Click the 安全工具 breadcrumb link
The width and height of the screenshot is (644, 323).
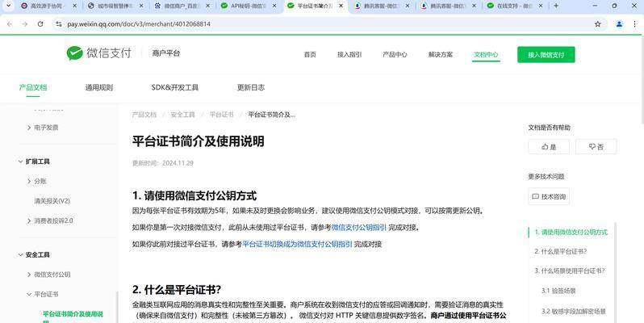pos(182,115)
